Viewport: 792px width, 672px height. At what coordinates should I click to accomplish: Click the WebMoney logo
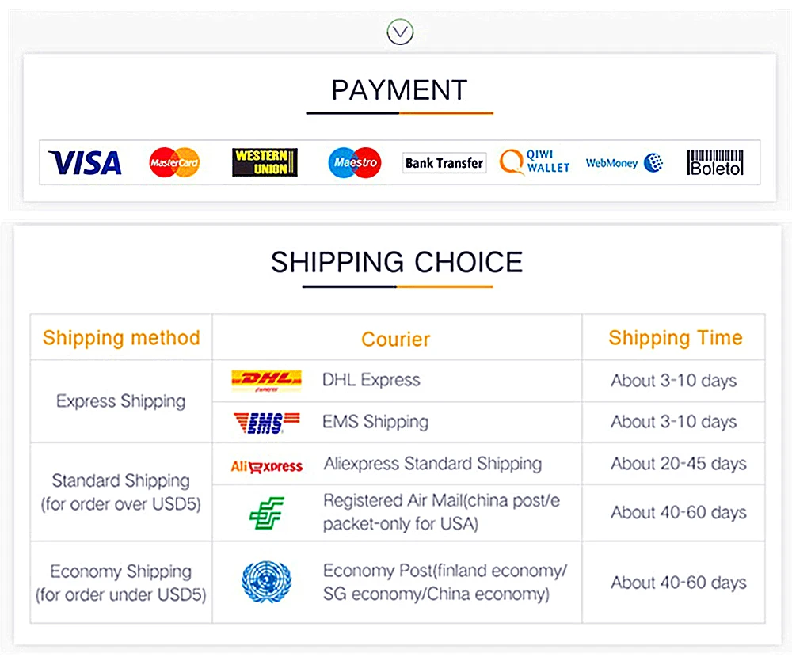[624, 162]
